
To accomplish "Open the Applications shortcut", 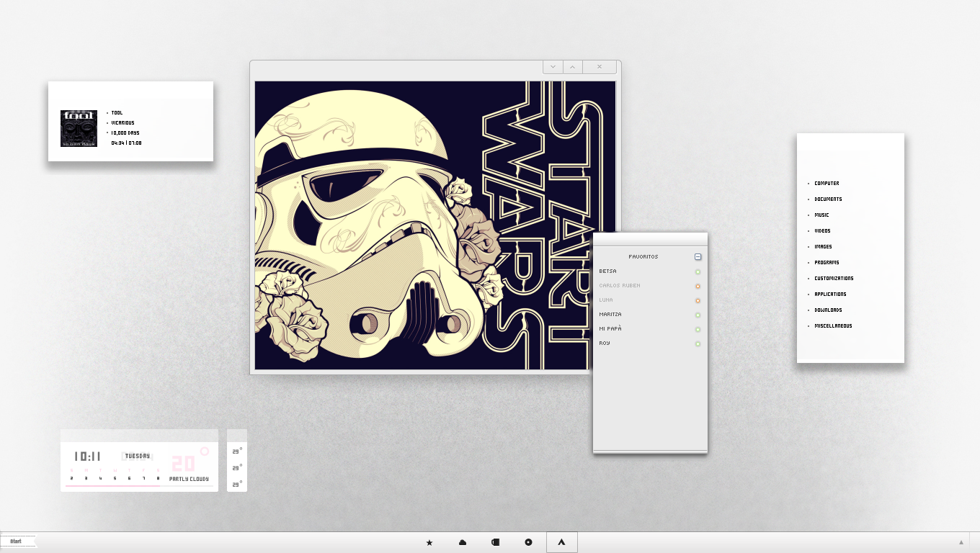I will pyautogui.click(x=830, y=295).
